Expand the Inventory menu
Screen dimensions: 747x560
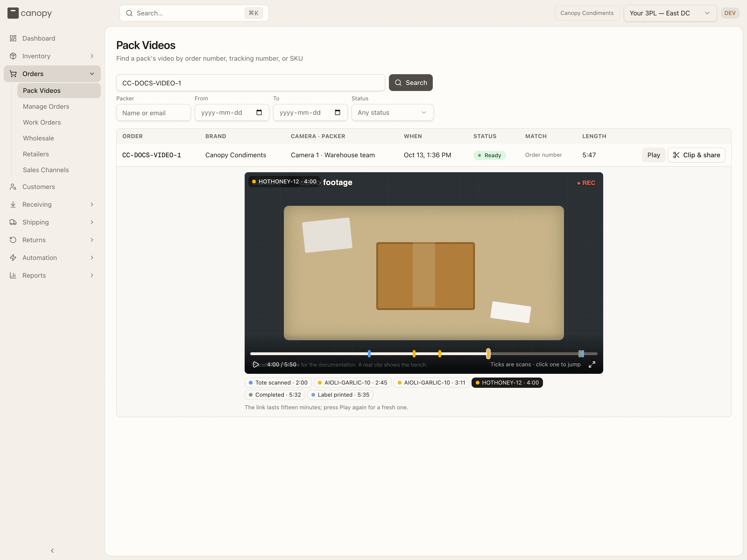tap(52, 56)
